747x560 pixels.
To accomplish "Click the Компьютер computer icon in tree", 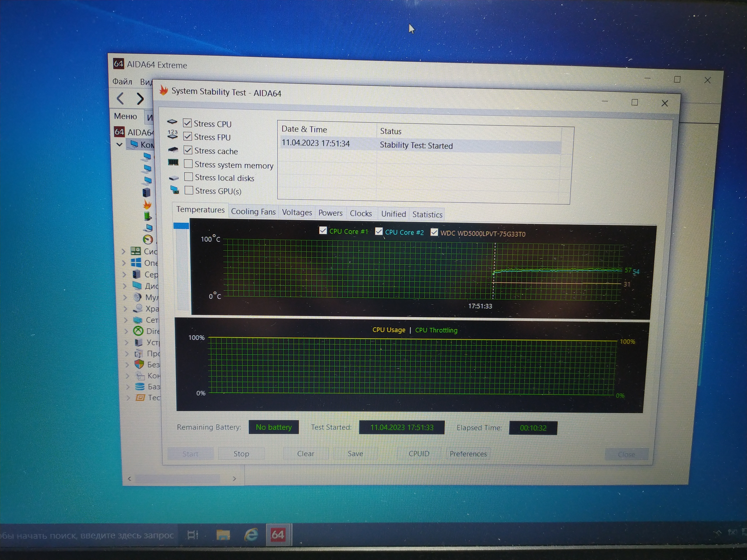I will (134, 144).
